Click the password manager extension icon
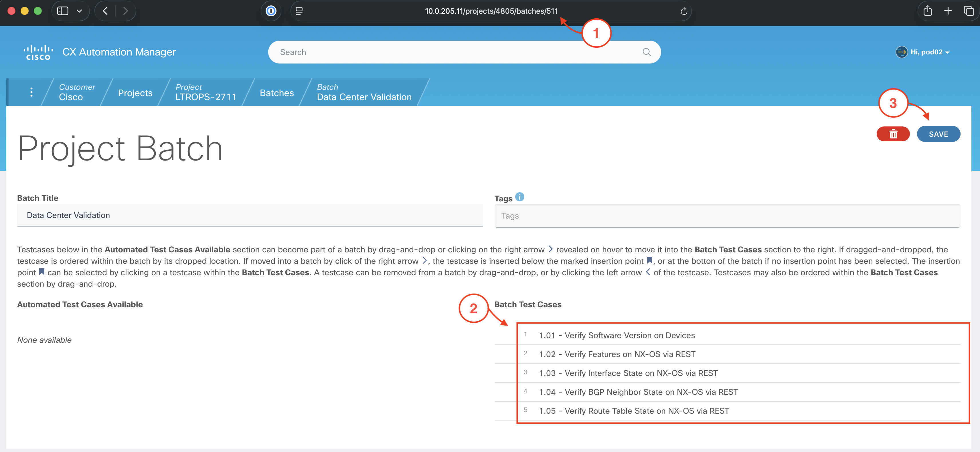Image resolution: width=980 pixels, height=452 pixels. click(x=271, y=11)
